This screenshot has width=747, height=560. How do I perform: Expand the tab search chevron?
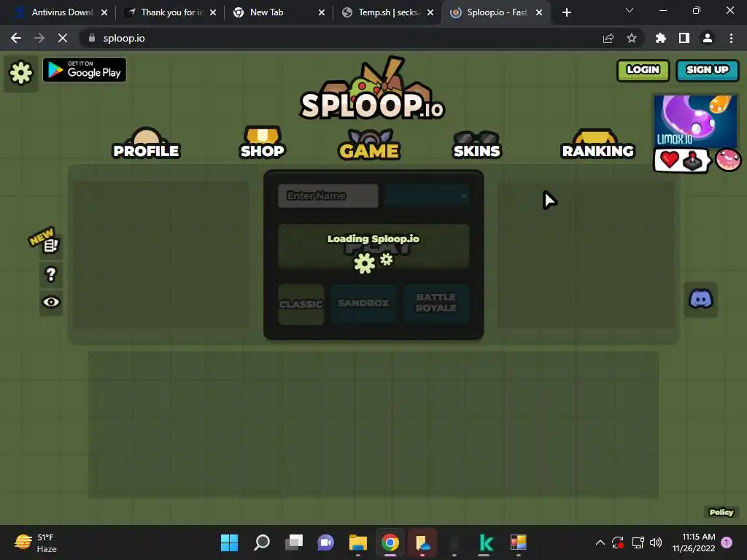[x=630, y=10]
